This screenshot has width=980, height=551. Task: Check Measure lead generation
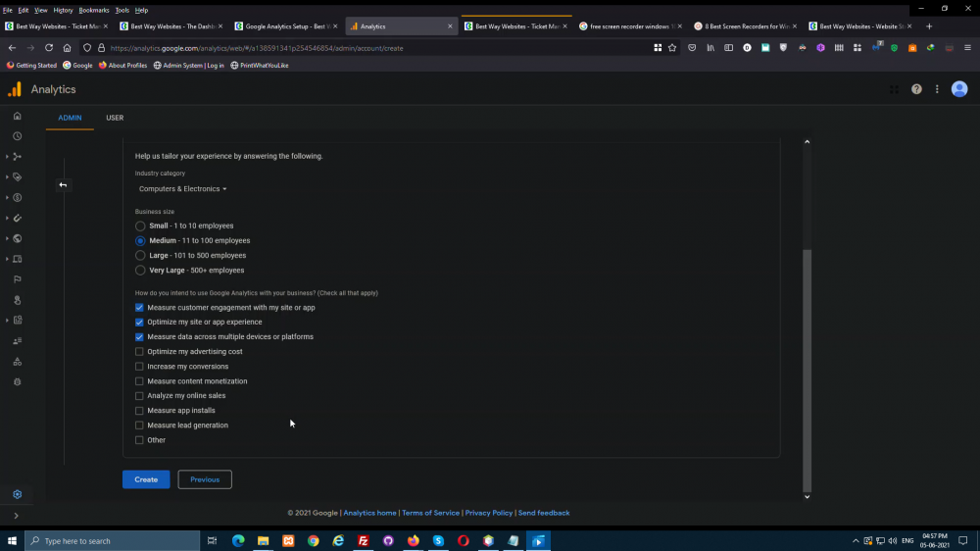[139, 426]
